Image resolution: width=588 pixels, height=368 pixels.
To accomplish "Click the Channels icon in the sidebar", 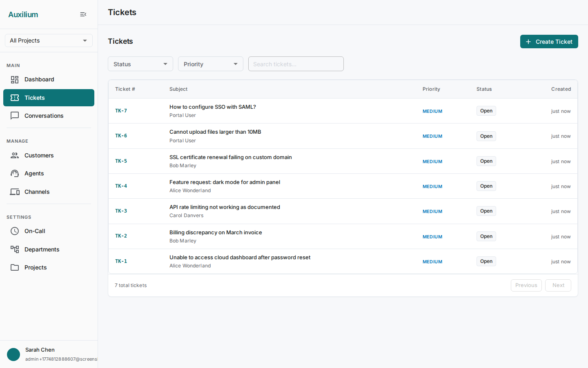I will coord(15,192).
